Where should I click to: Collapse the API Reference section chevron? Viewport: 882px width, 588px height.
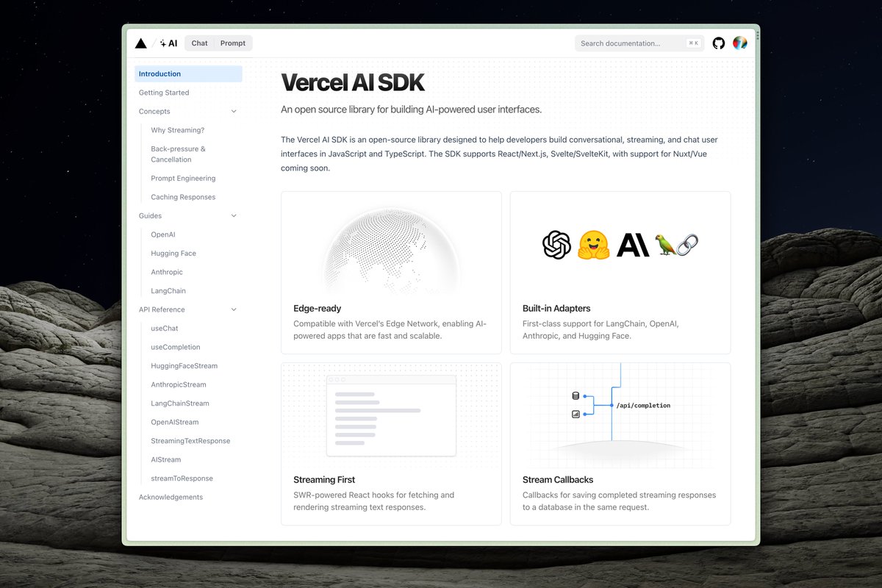pyautogui.click(x=234, y=310)
